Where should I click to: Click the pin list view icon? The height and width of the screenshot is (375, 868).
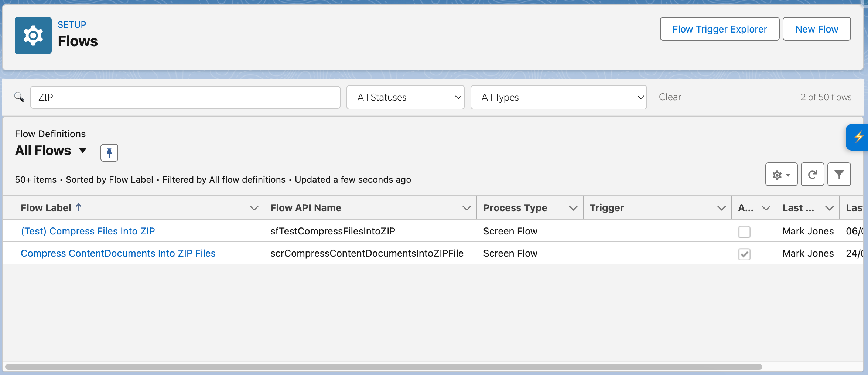coord(109,152)
